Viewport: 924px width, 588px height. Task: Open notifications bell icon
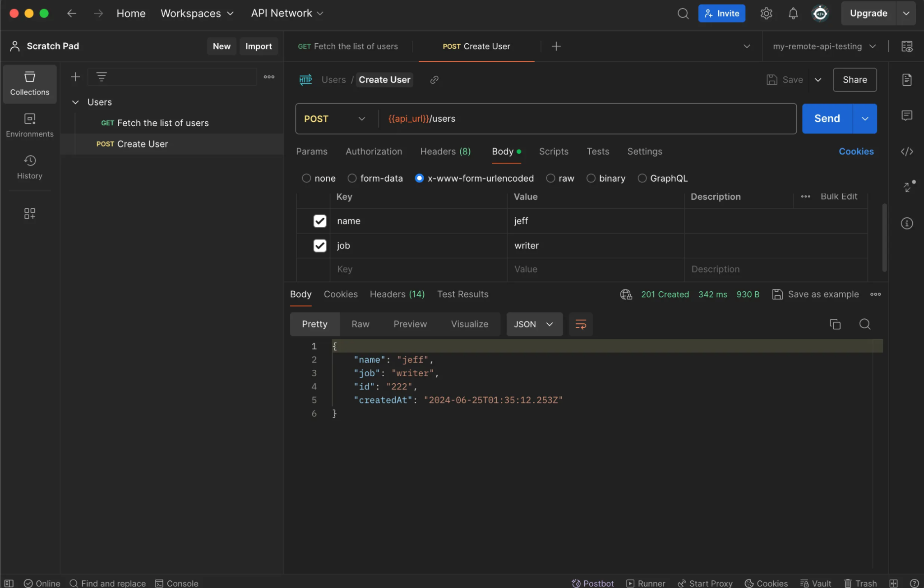(x=793, y=14)
